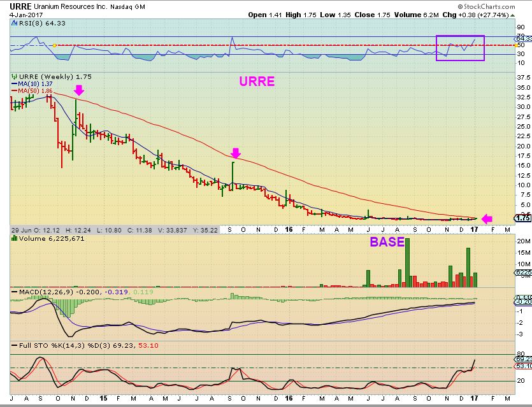
Task: Click the Volume 6.2M value in header
Action: click(416, 15)
